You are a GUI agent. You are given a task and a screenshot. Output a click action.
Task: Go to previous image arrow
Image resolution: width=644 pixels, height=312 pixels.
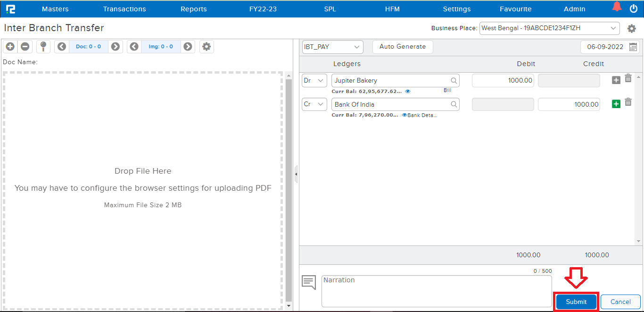134,47
